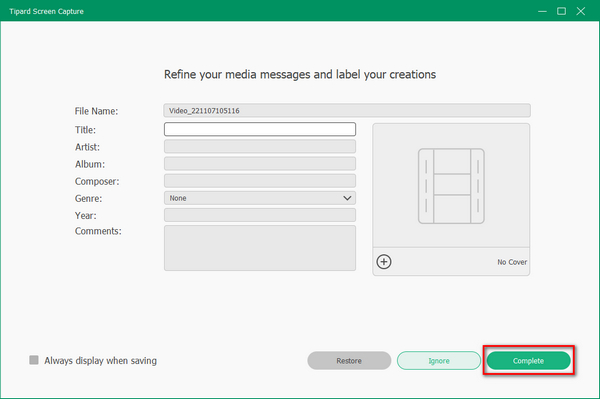Focus the Title input field
The height and width of the screenshot is (399, 600).
pos(260,129)
